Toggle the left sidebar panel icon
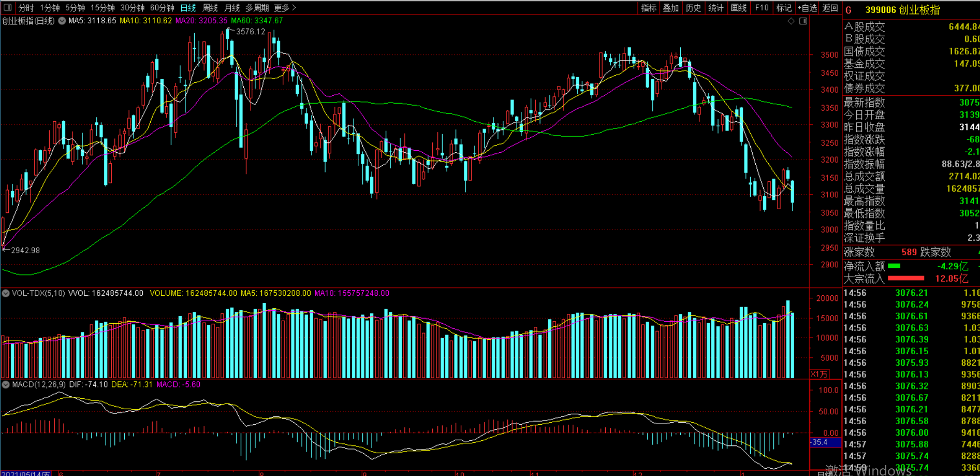980x476 pixels. click(7, 8)
